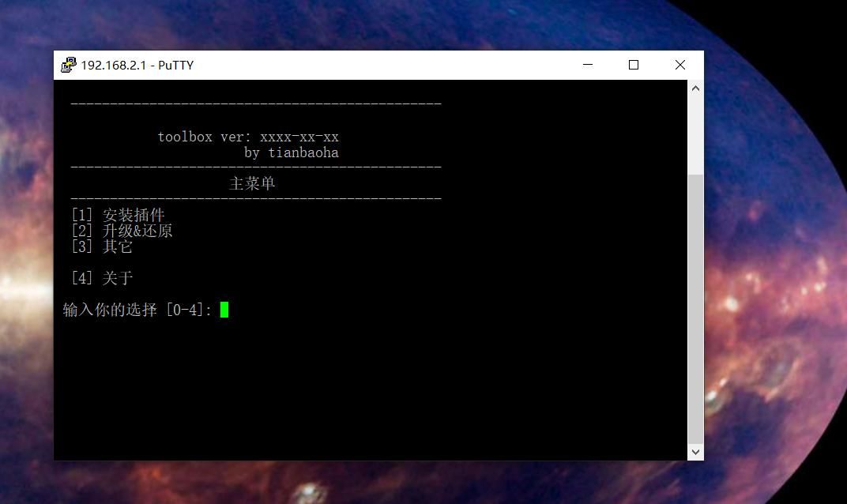Click the "主菜单" heading
Screen dimensions: 847x504
click(252, 183)
